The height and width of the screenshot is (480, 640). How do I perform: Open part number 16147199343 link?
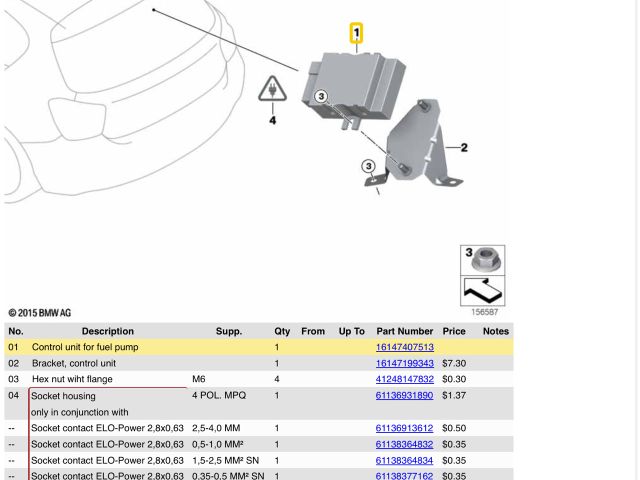pyautogui.click(x=404, y=363)
